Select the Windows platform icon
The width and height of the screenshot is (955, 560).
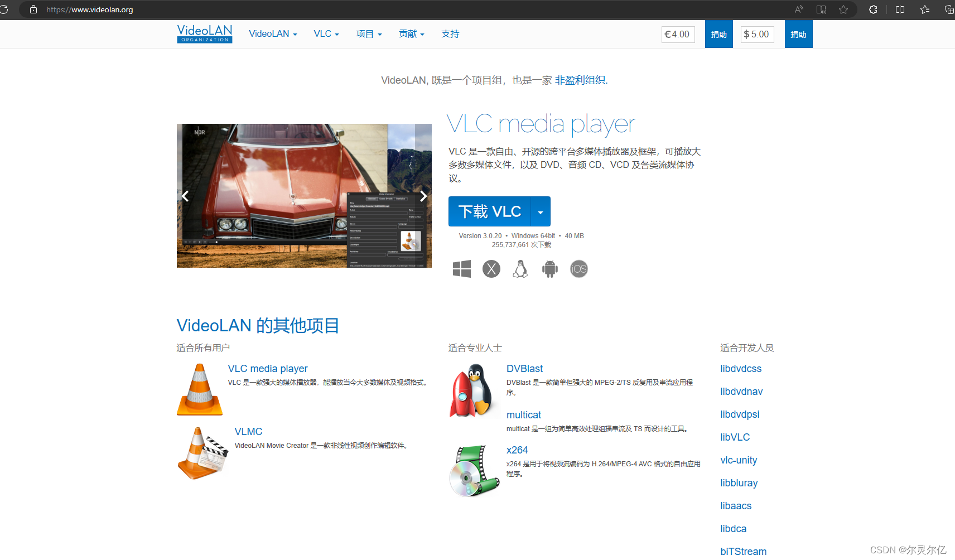[x=462, y=269]
